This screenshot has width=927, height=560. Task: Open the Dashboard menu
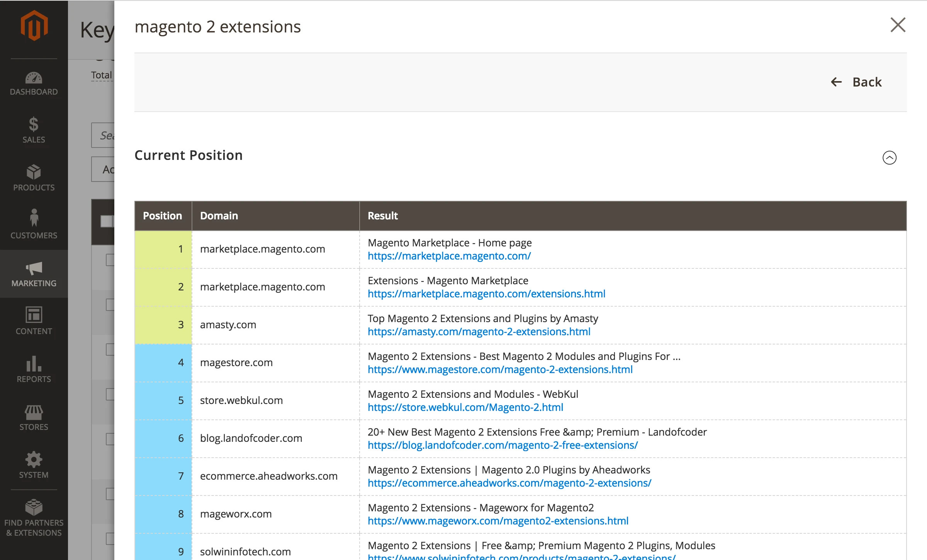[x=34, y=83]
